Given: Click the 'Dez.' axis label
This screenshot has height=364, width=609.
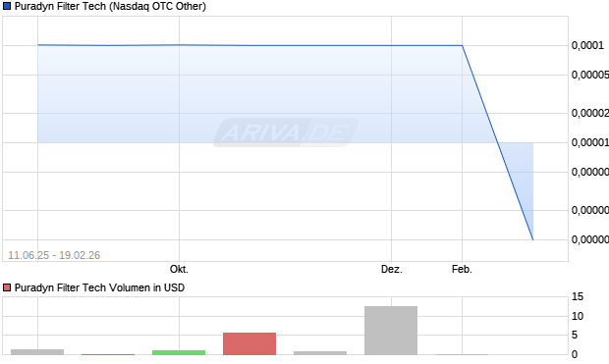Looking at the screenshot, I should tap(392, 269).
